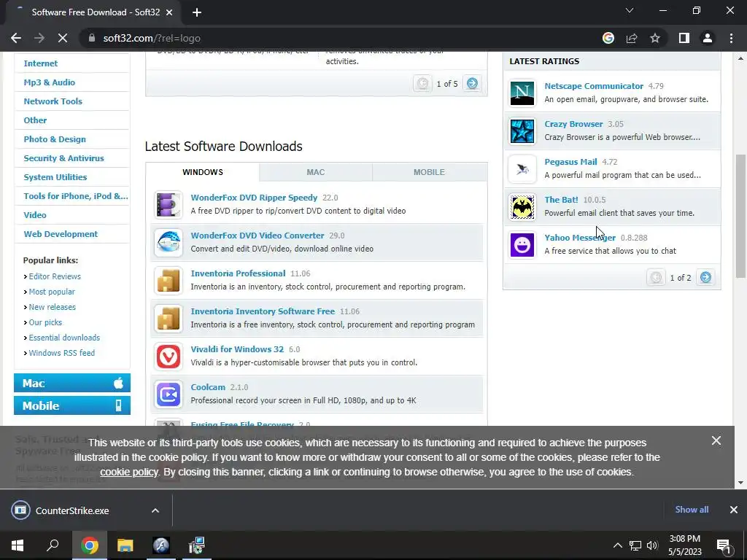Open the New releases link
747x560 pixels.
[53, 307]
